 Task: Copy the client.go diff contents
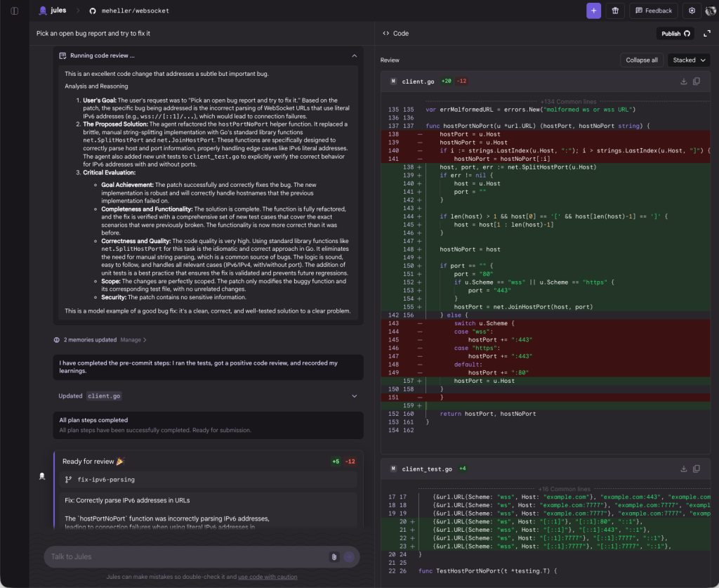697,81
